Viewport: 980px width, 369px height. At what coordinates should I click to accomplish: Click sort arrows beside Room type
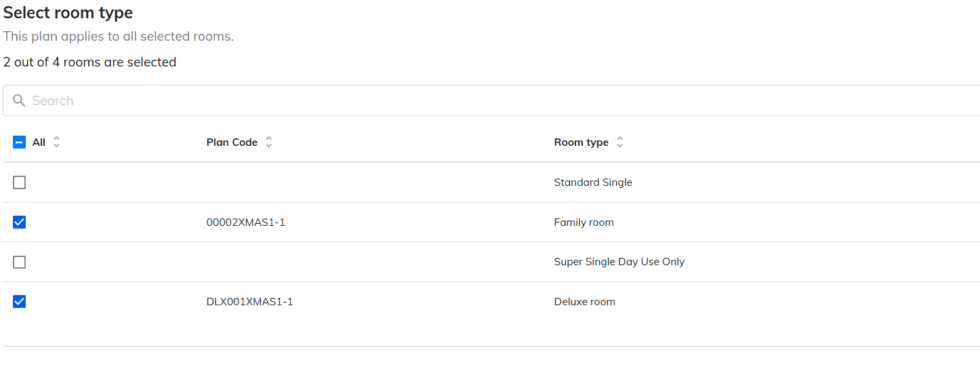[x=619, y=142]
